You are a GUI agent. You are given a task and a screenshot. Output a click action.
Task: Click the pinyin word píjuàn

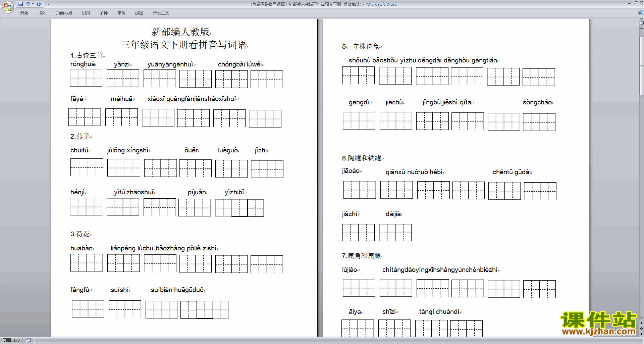pyautogui.click(x=197, y=192)
